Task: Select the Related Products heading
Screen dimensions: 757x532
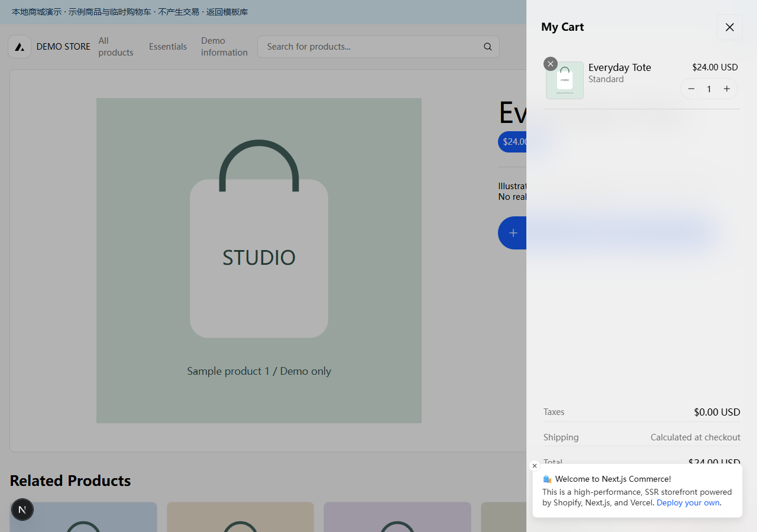Action: tap(70, 481)
